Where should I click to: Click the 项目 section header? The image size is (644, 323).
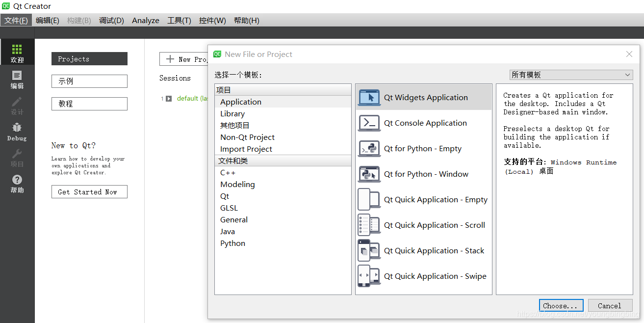click(283, 90)
